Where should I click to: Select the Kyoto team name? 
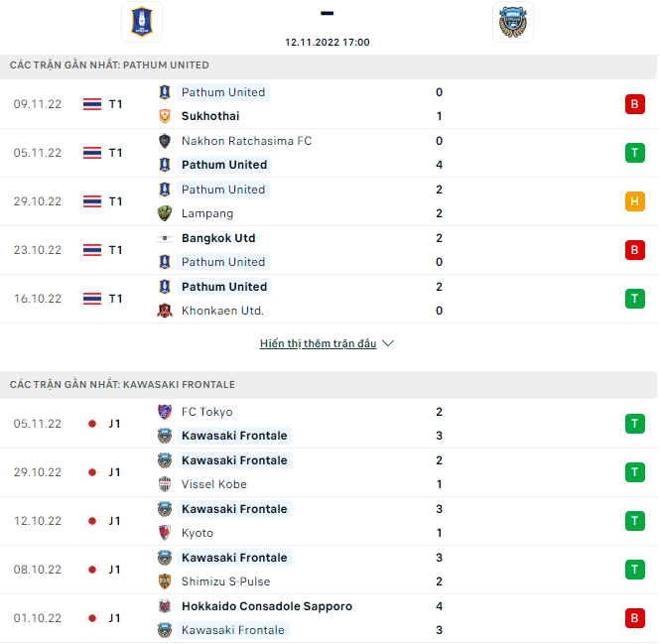point(197,533)
